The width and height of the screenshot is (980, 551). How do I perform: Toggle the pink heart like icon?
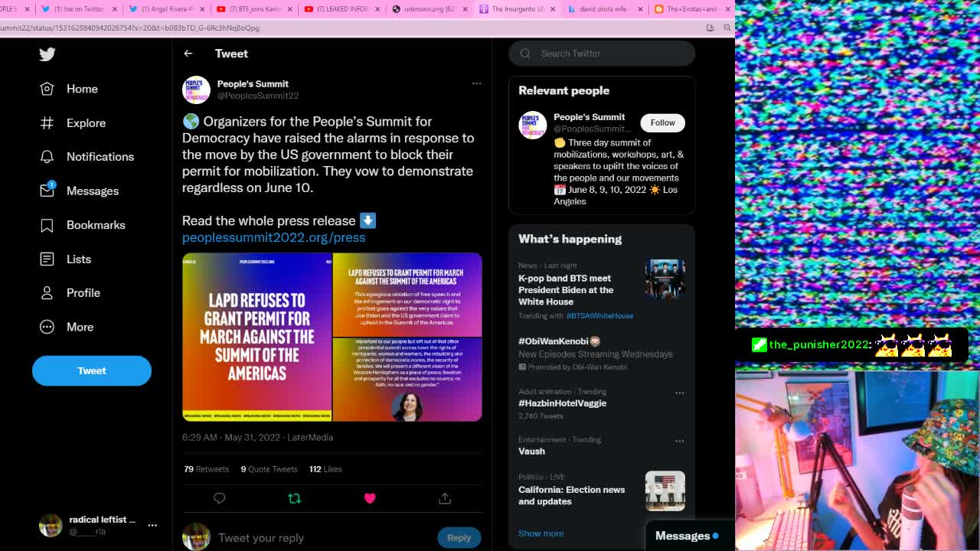[x=370, y=498]
